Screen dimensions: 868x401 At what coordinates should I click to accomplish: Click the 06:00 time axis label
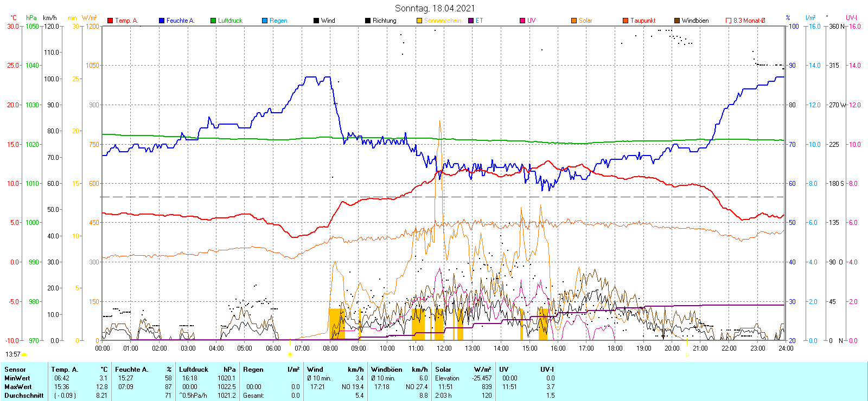pyautogui.click(x=273, y=348)
